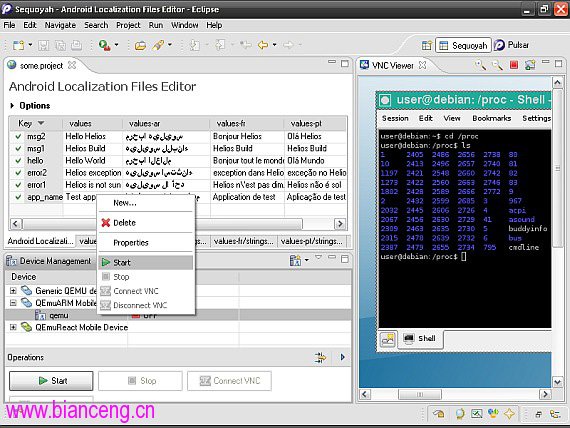
Task: Click the Open Perspective icon
Action: [x=426, y=45]
